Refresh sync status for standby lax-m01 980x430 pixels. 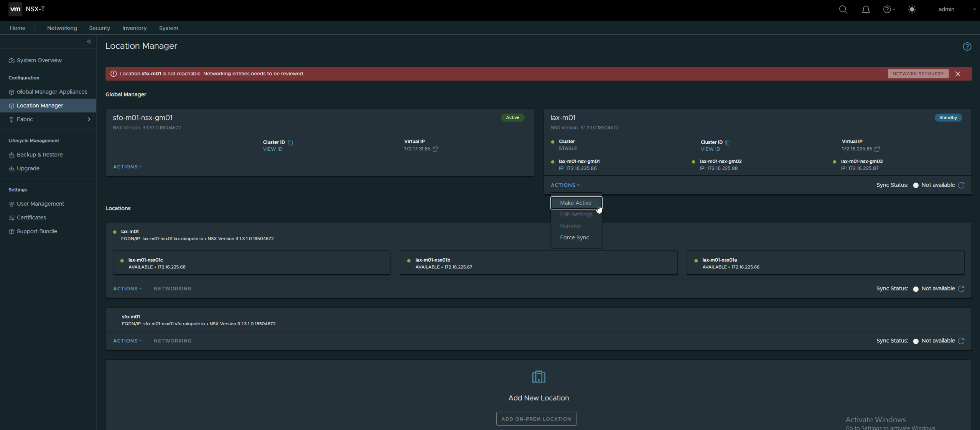[961, 185]
